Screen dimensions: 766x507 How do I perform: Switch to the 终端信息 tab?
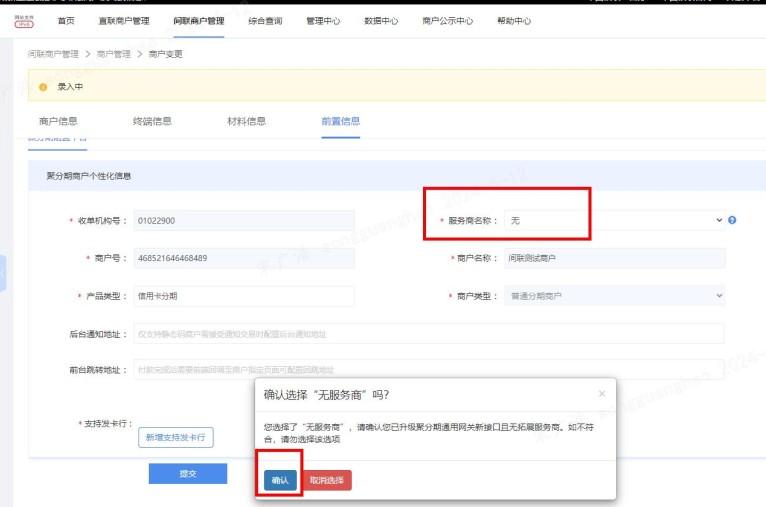click(x=152, y=121)
